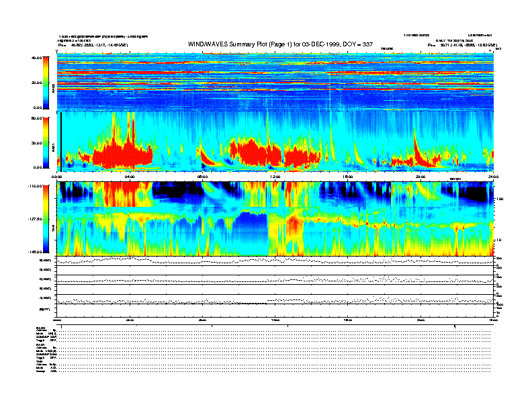
Task: Click the 40.00 label on RAD2 scale
Action: [37, 58]
